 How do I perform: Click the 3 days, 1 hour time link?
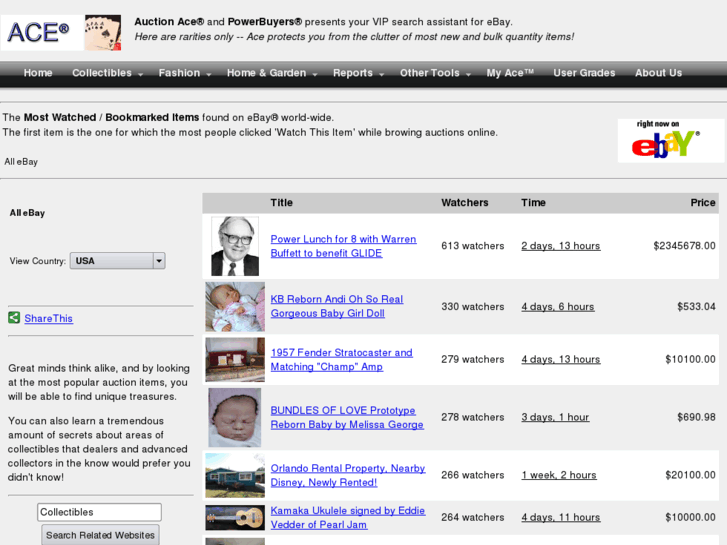point(555,417)
